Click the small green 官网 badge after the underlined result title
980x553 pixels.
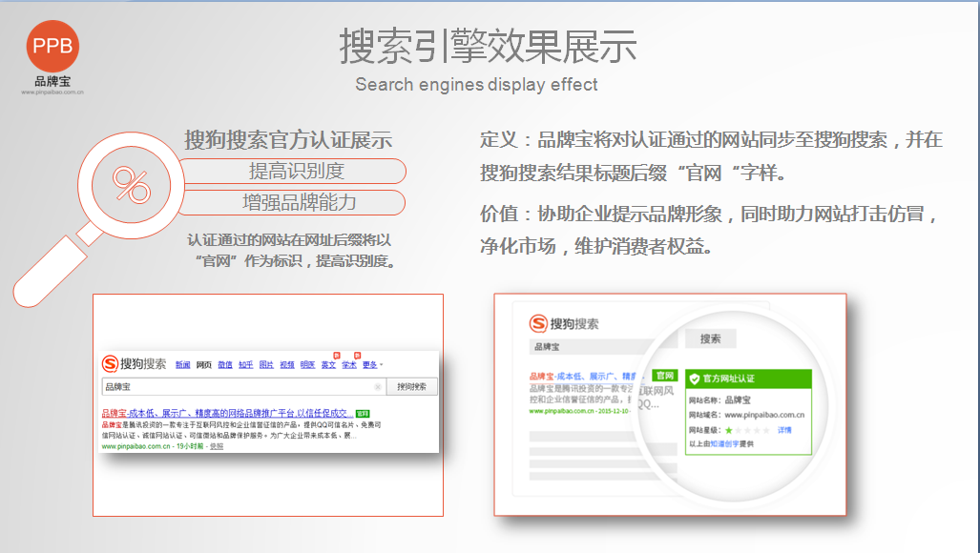point(363,414)
